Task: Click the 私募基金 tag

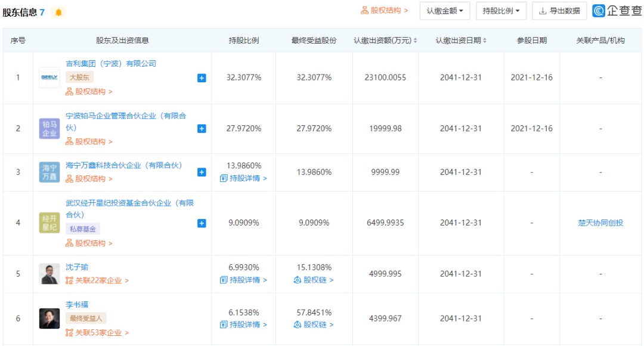Action: tap(82, 229)
